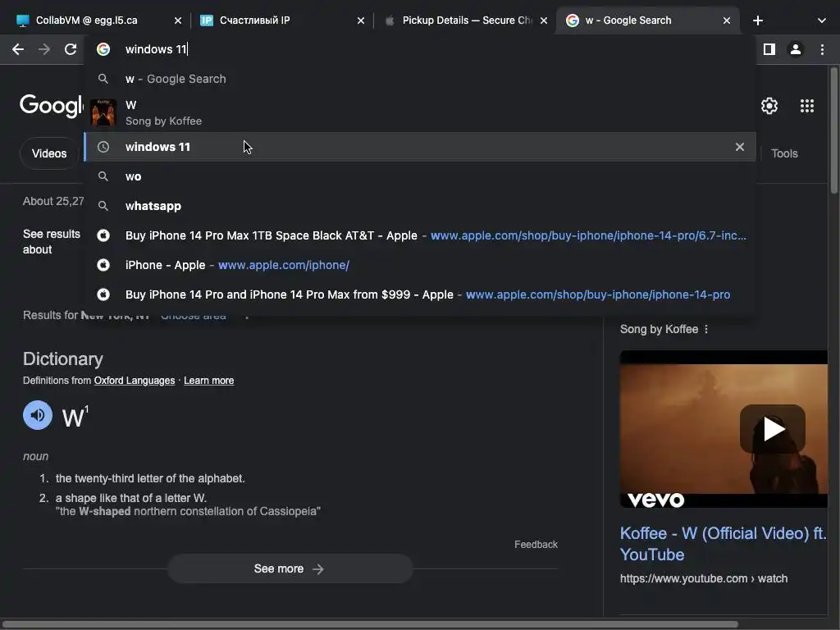Screen dimensions: 840x630
Task: Open the 'Koffee - W (Official Video)' link
Action: [x=723, y=544]
